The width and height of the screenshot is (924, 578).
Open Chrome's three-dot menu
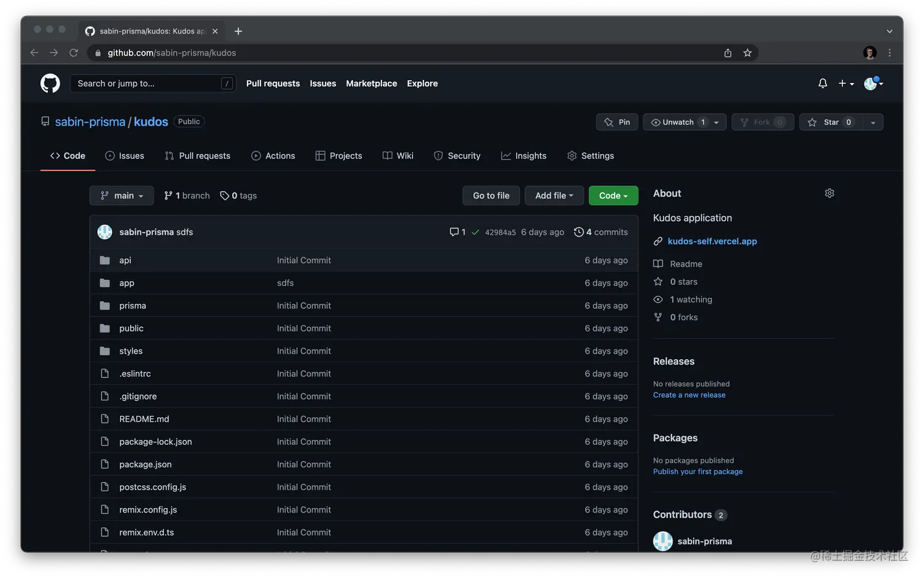[890, 53]
